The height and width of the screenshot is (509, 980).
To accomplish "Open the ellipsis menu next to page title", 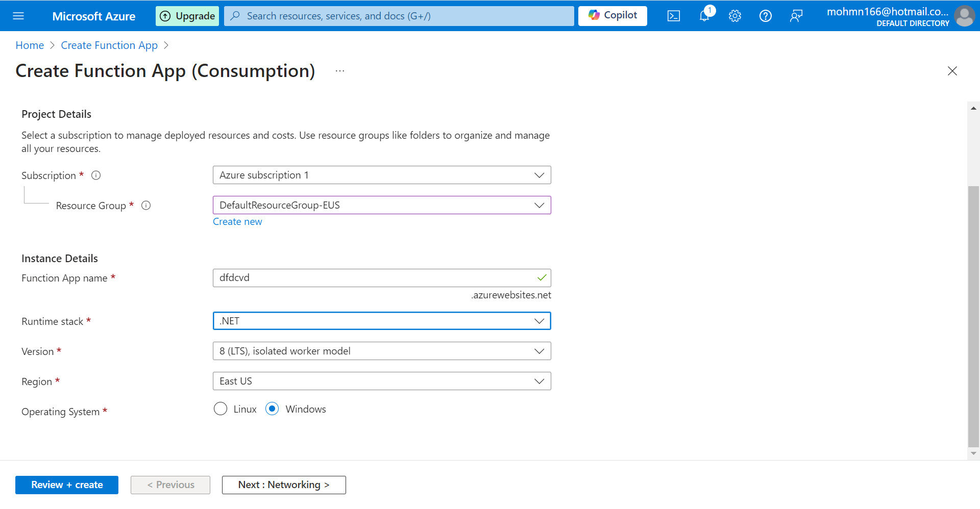I will coord(340,71).
